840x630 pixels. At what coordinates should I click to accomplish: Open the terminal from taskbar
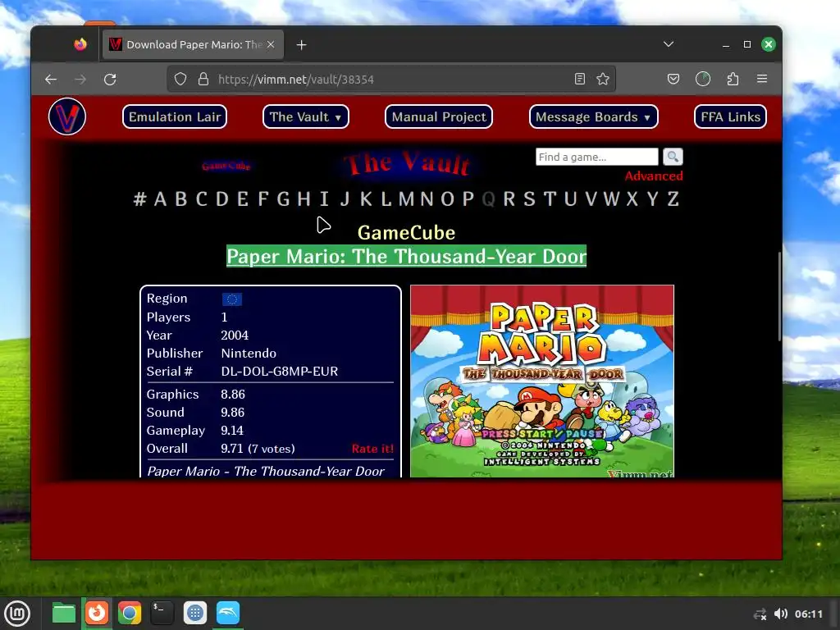point(162,613)
